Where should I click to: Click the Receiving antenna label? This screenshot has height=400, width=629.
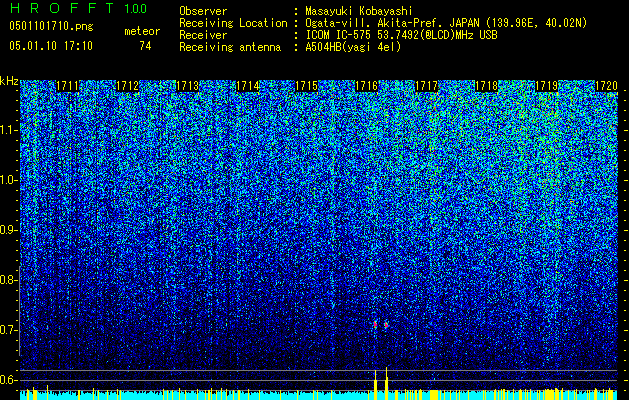(x=230, y=47)
